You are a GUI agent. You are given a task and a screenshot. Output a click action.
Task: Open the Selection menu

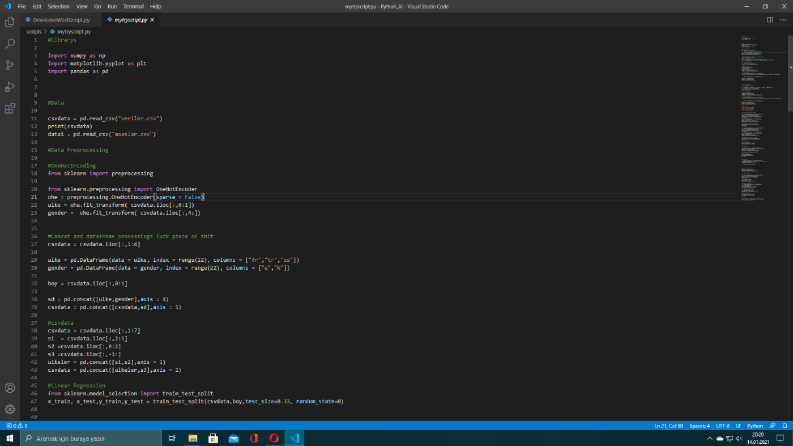point(59,7)
